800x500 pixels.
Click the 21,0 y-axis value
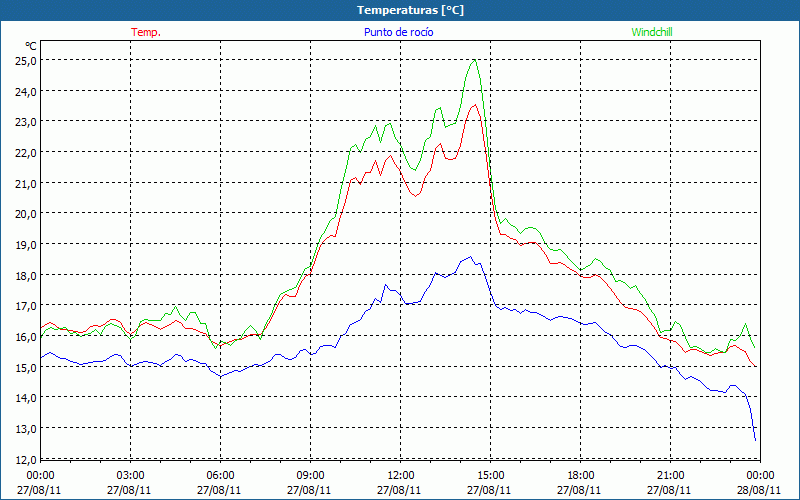pos(25,183)
